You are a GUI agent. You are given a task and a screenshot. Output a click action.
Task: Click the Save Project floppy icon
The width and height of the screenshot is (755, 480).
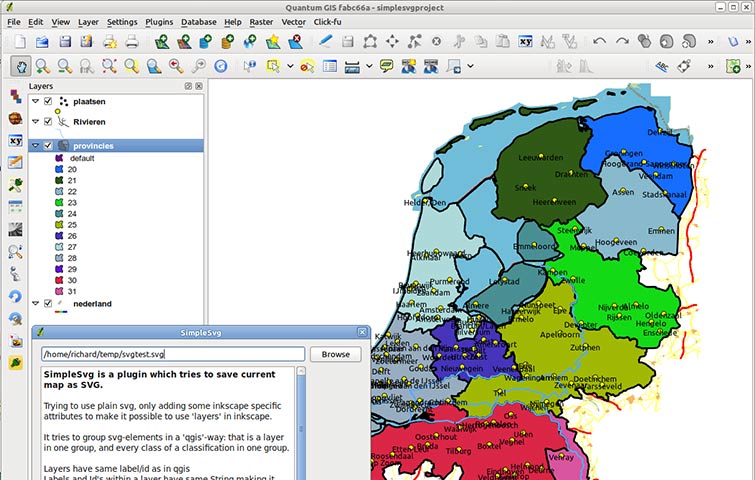pyautogui.click(x=65, y=42)
